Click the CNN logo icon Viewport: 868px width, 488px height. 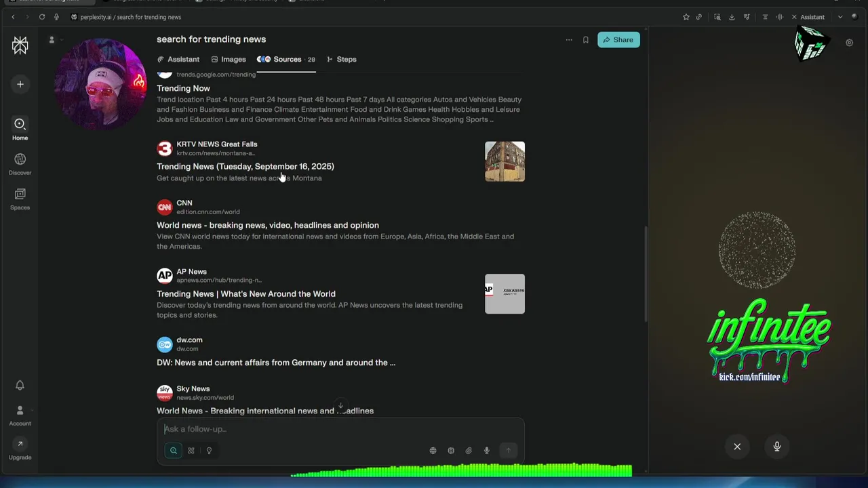pos(165,207)
